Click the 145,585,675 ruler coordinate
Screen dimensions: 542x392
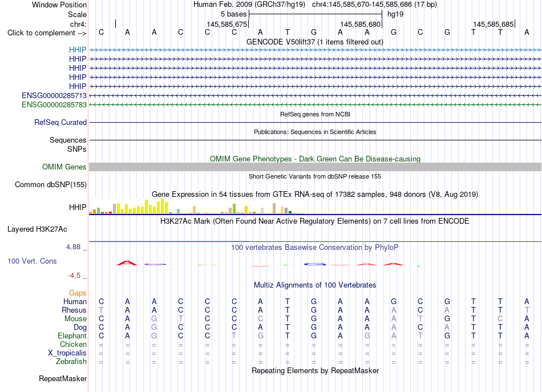226,24
